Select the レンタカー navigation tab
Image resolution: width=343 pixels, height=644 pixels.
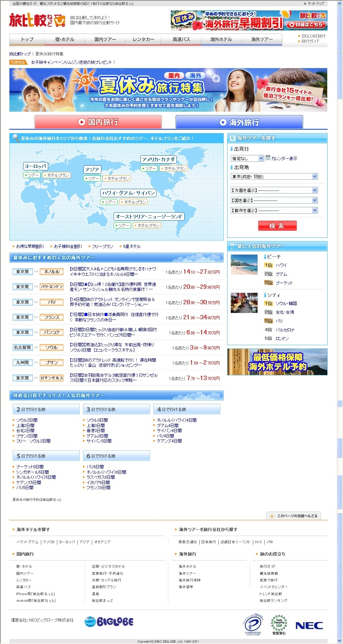(143, 39)
